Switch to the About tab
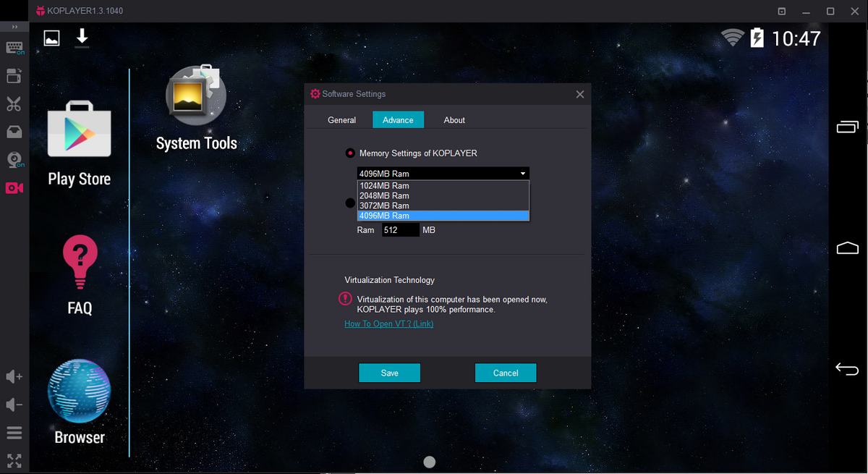 click(x=454, y=120)
